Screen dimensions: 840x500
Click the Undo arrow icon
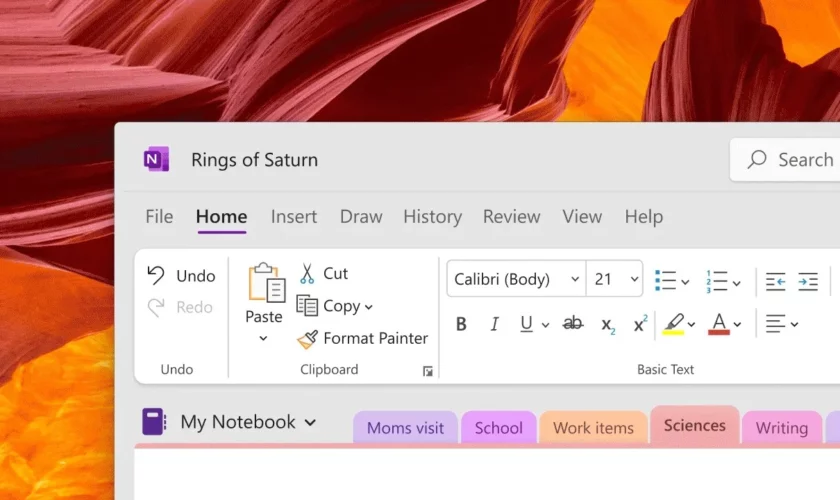point(156,275)
